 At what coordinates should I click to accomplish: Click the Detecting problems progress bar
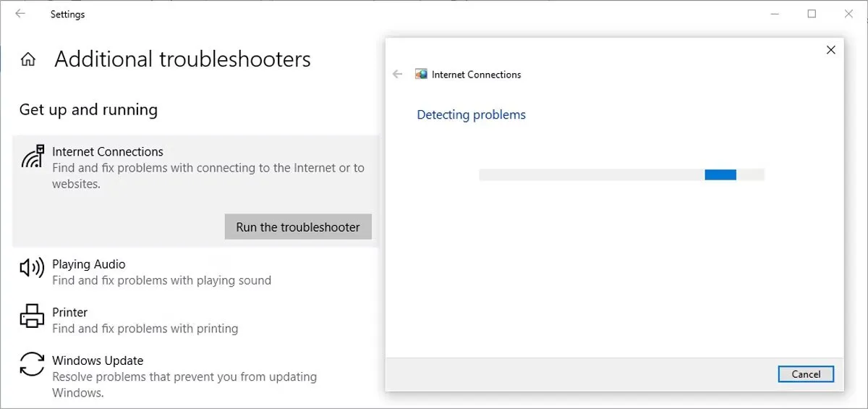[x=621, y=174]
